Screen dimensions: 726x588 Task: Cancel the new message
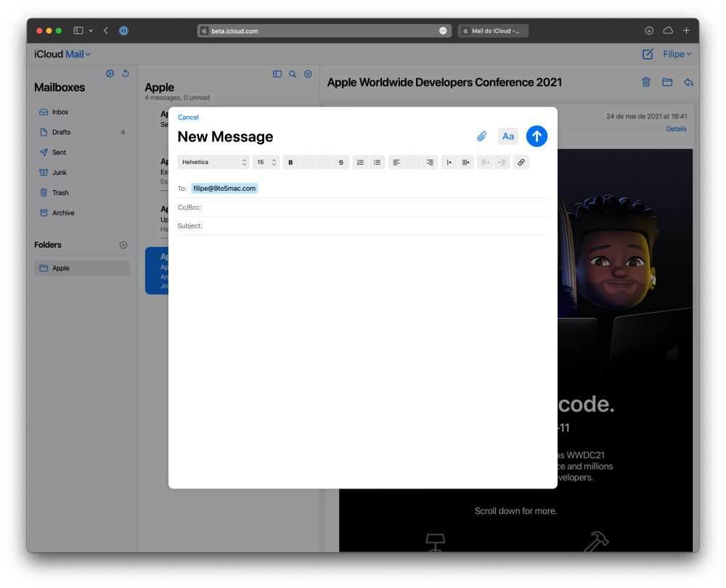click(188, 117)
